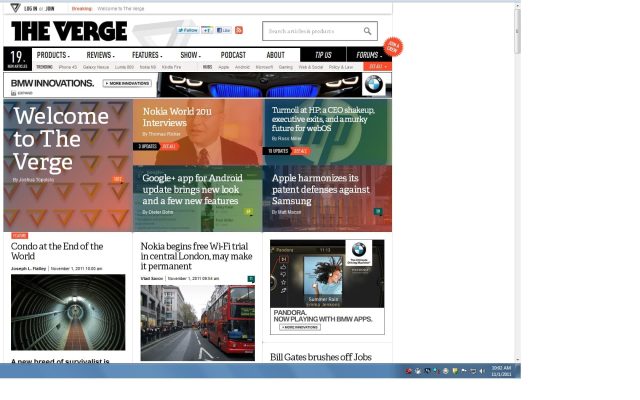Click the Log In link
This screenshot has height=400, width=640.
click(31, 8)
